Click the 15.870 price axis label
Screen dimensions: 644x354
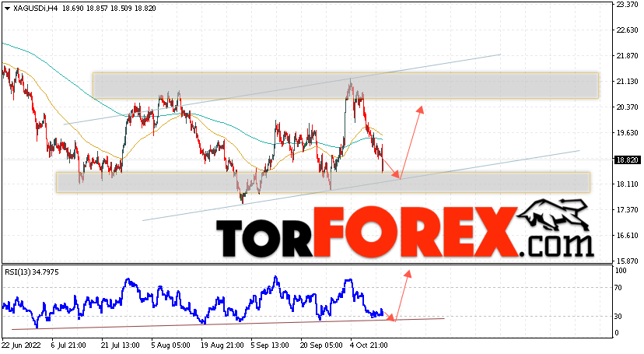[627, 261]
